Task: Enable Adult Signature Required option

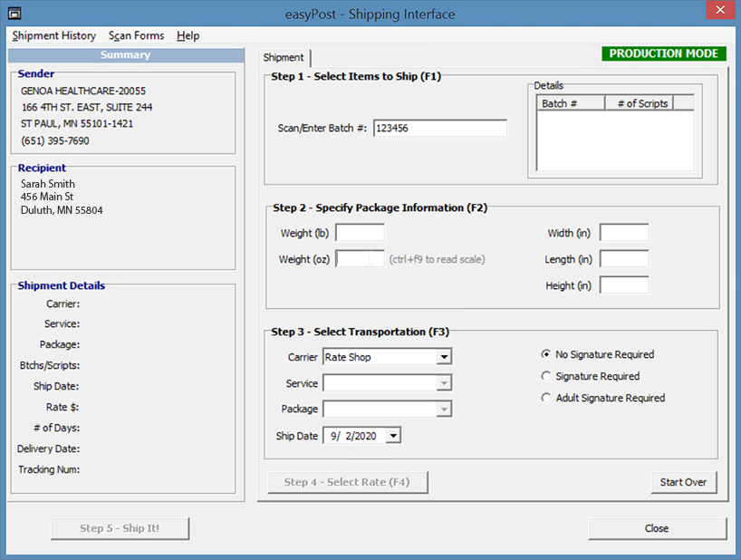Action: click(x=546, y=398)
